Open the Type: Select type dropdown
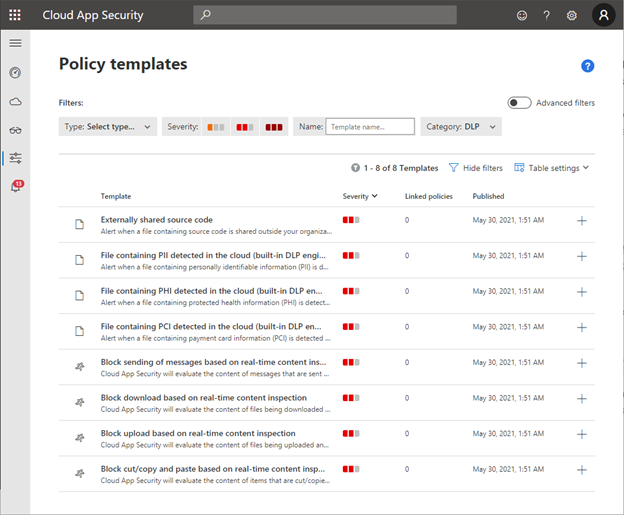Screen dimensions: 624x515 click(107, 127)
